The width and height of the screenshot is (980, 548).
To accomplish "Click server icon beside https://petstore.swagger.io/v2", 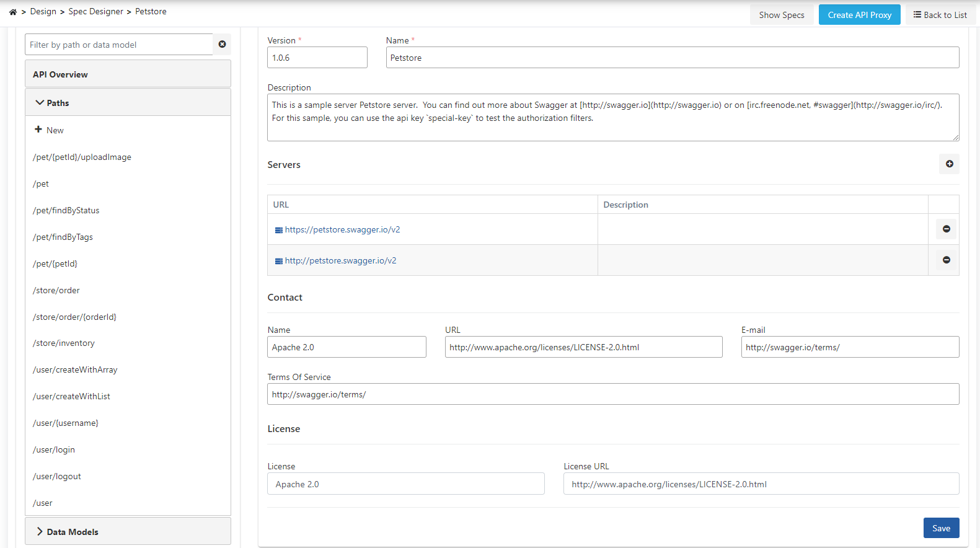I will click(x=279, y=230).
